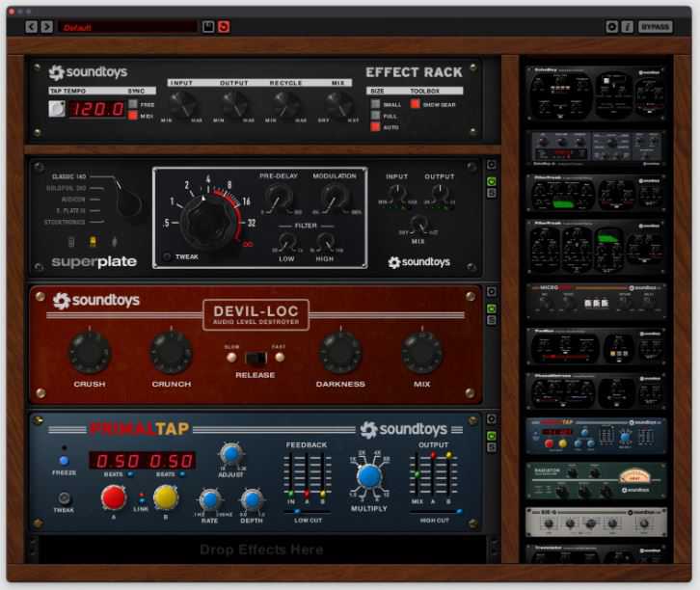
Task: Click the yellow B button in PrimalTap
Action: [166, 498]
